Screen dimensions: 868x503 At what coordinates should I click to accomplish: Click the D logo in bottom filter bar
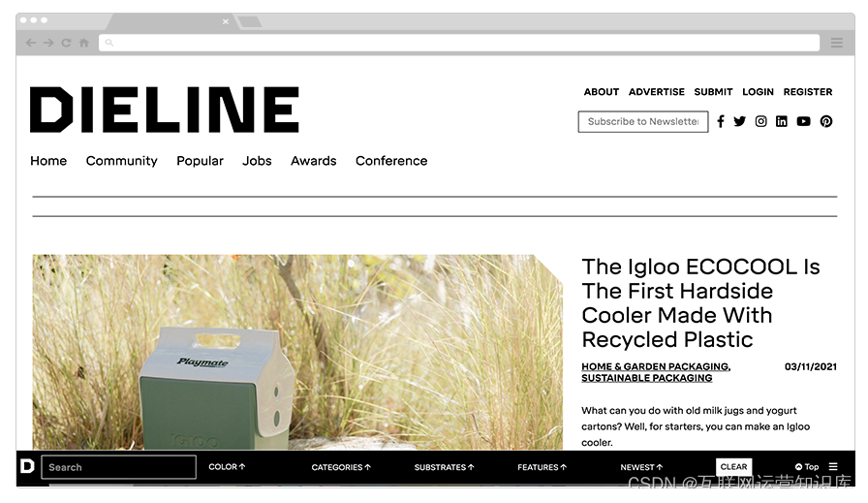click(28, 466)
